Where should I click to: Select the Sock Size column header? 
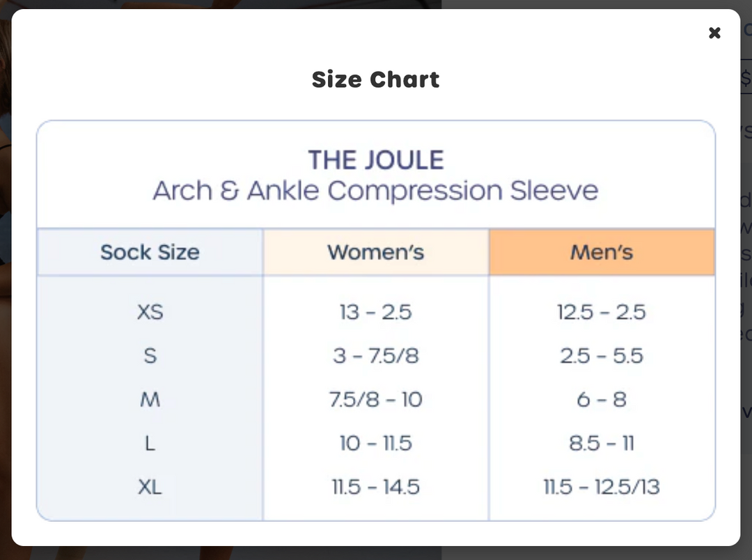tap(149, 252)
